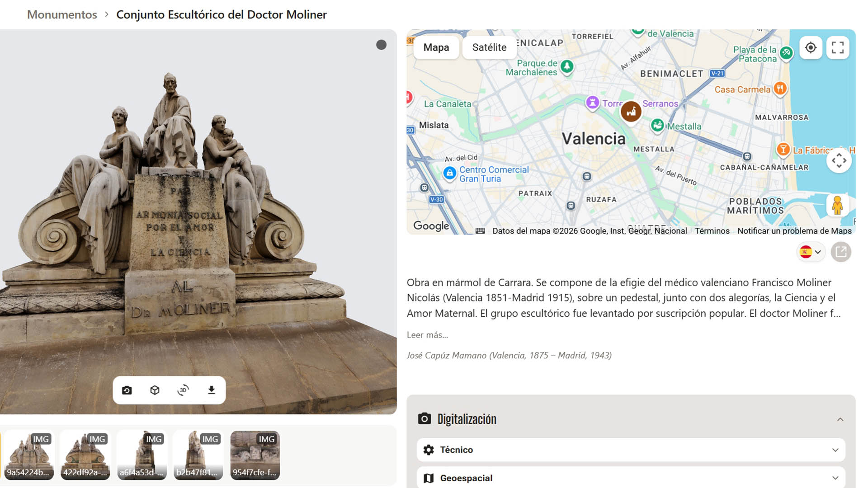Click the Torres de Serranos purple marker
Viewport: 868px width, 488px height.
click(x=592, y=103)
